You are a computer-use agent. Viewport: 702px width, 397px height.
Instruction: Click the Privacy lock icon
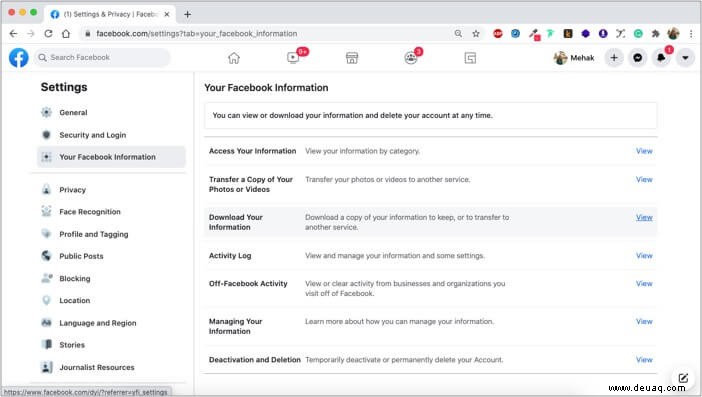pos(47,189)
